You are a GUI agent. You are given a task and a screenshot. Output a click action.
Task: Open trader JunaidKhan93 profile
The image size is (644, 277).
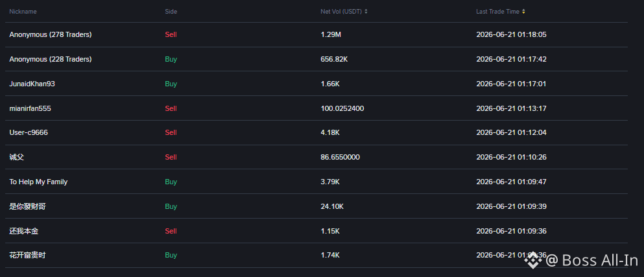pyautogui.click(x=32, y=84)
